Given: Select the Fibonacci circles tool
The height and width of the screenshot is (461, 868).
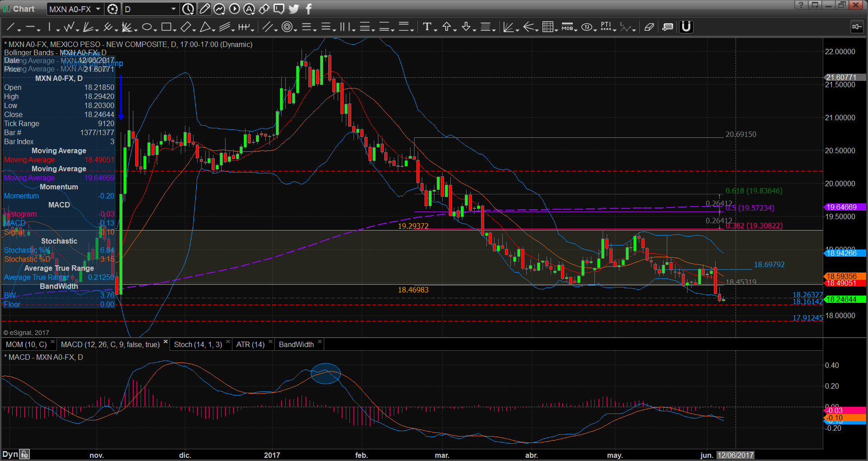Looking at the screenshot, I should pyautogui.click(x=287, y=27).
